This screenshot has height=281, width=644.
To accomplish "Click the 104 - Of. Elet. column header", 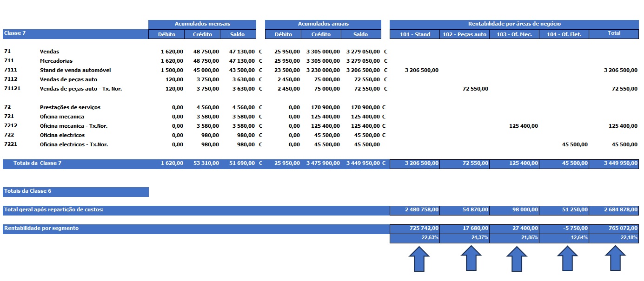I will (x=564, y=34).
